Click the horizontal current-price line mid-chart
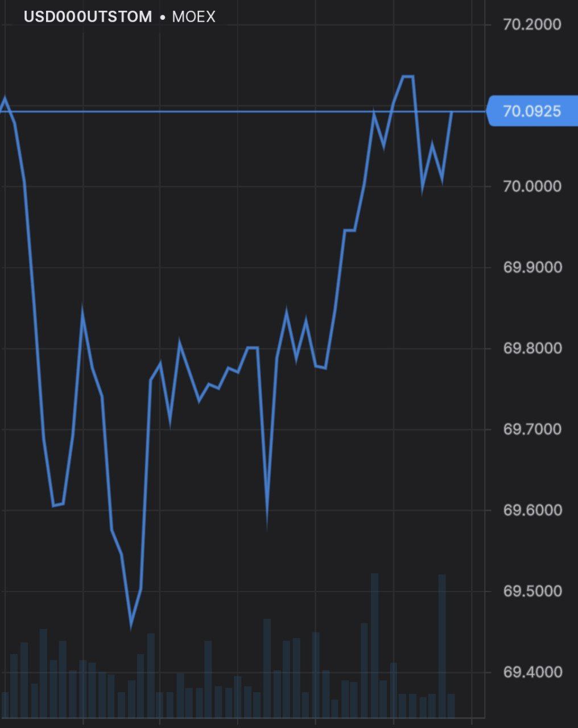This screenshot has width=578, height=728. (x=228, y=111)
